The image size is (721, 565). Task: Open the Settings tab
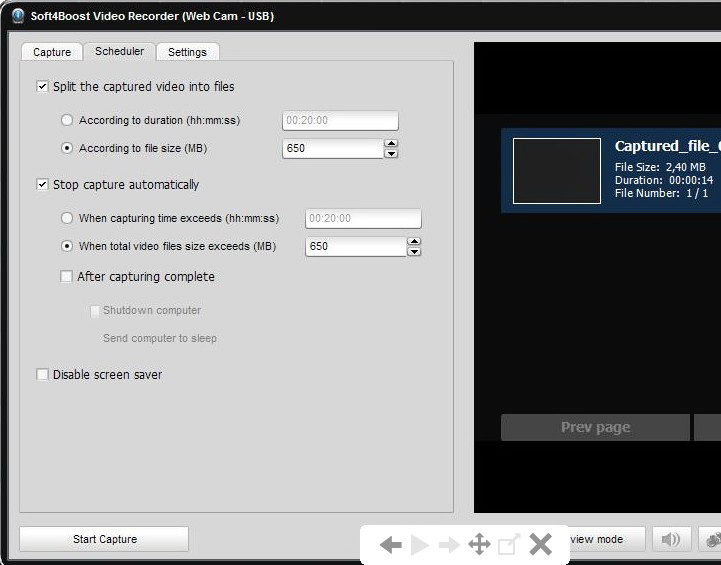(x=187, y=52)
